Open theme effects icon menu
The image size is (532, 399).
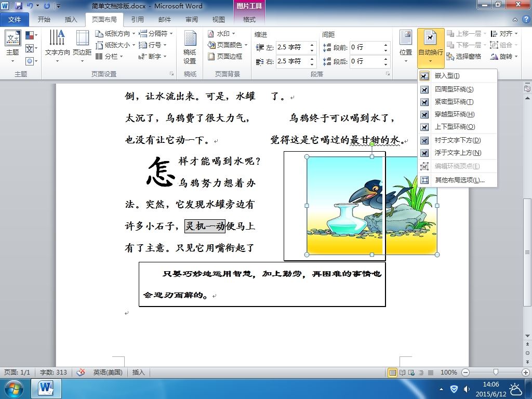(31, 61)
